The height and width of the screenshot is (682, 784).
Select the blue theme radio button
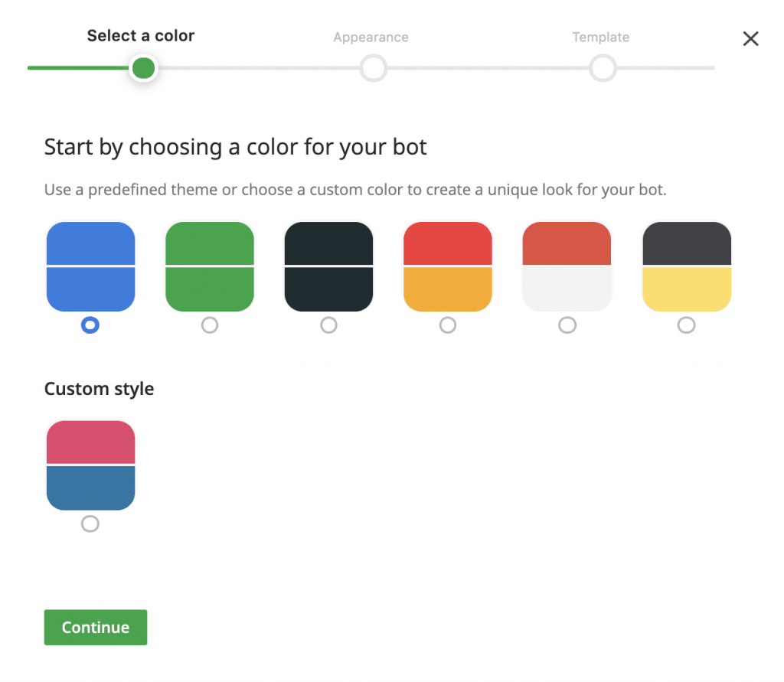pyautogui.click(x=90, y=325)
